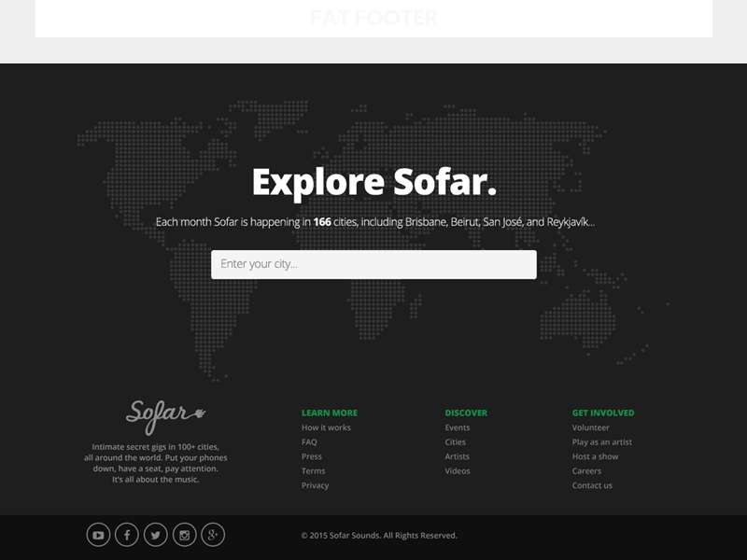Open the Videos section

(x=458, y=470)
